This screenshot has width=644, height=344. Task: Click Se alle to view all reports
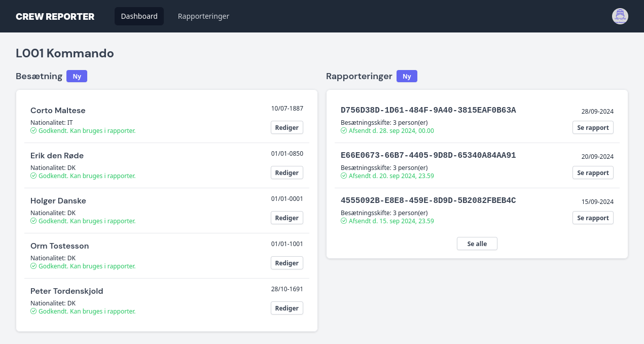(477, 244)
